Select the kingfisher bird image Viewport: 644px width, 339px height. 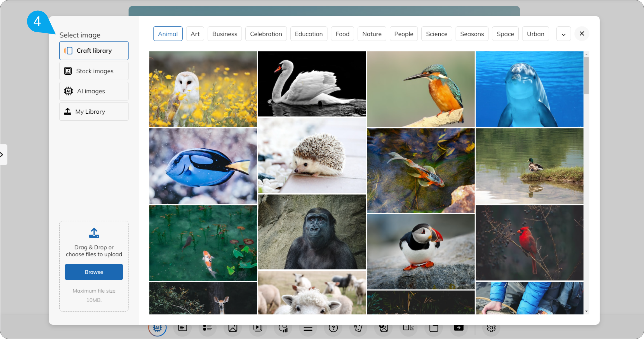tap(421, 89)
